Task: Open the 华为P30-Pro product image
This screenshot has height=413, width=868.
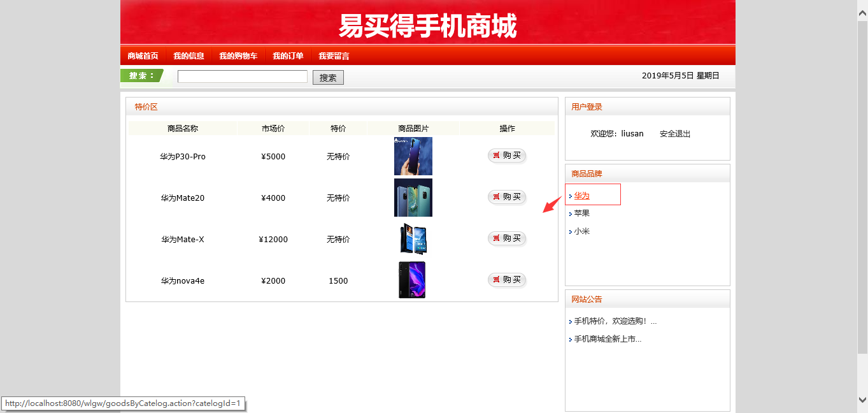Action: [413, 156]
